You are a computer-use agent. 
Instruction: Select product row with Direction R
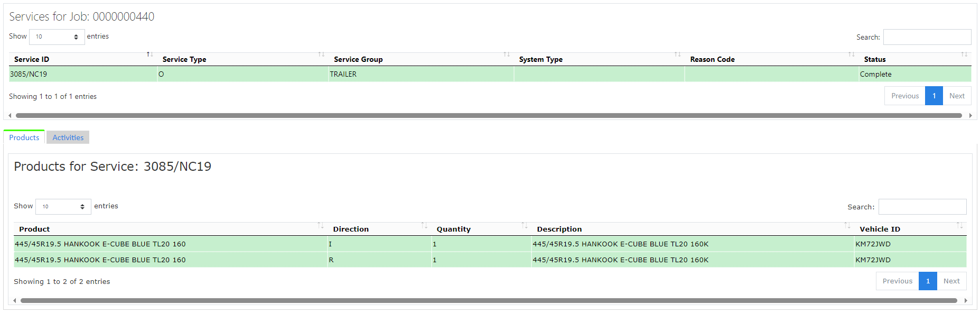click(490, 260)
